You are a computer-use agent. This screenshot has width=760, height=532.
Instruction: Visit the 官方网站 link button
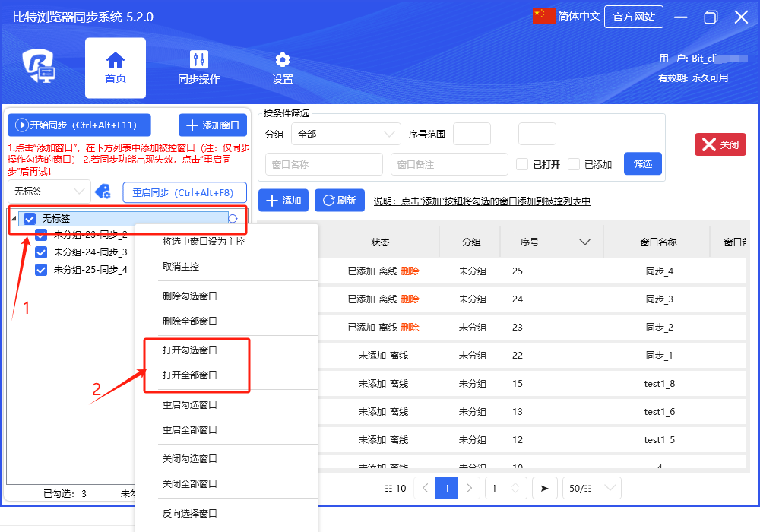click(633, 17)
